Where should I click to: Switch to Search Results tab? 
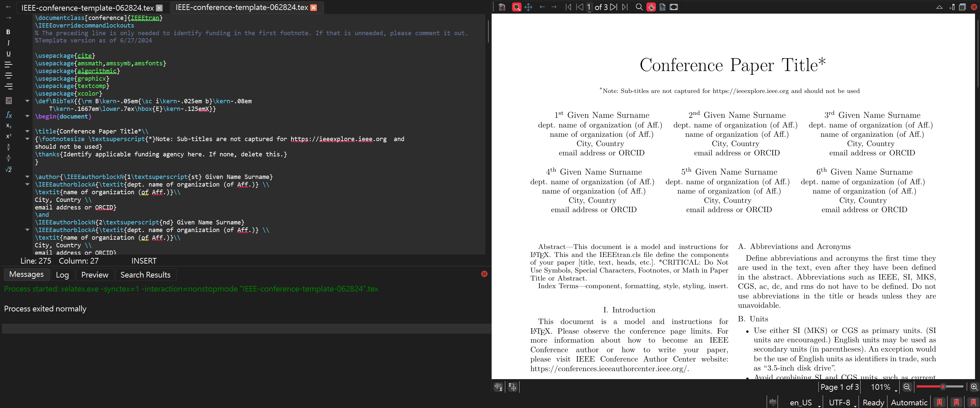point(145,275)
